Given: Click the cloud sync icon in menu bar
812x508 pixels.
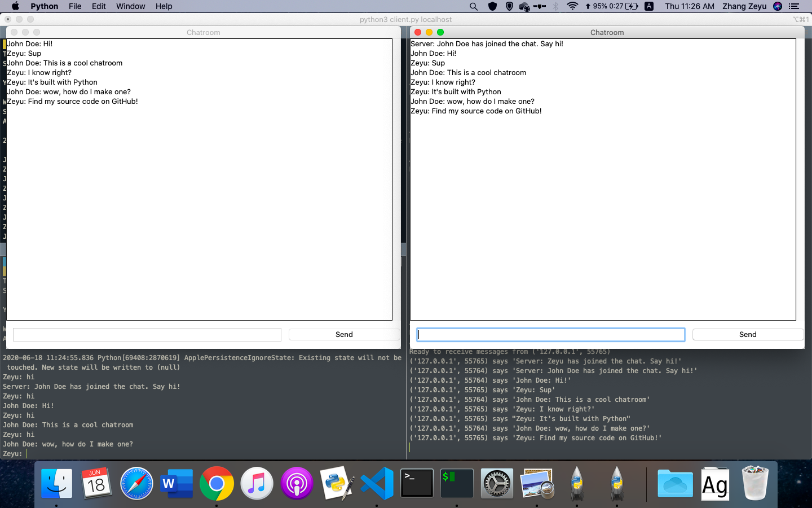Looking at the screenshot, I should pos(524,6).
